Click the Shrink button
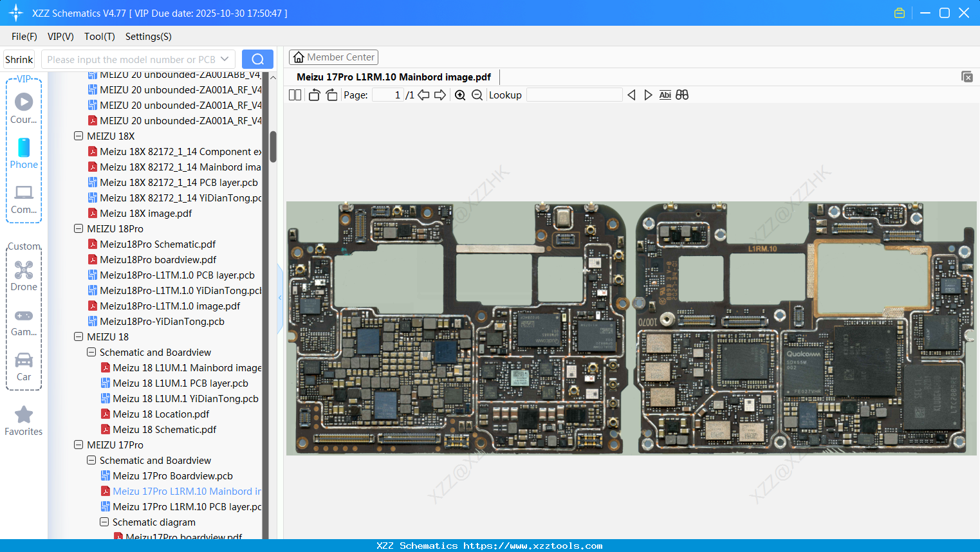 [x=19, y=59]
